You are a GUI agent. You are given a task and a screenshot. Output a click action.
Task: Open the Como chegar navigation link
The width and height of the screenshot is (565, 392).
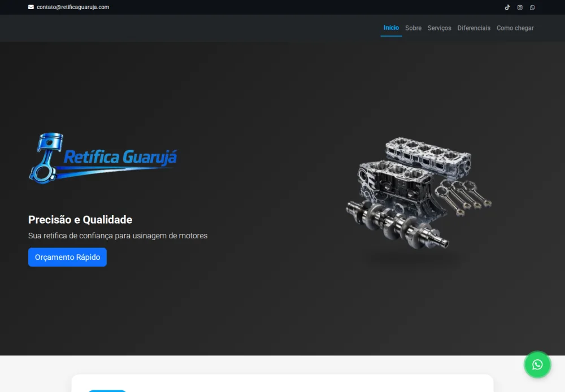pos(515,28)
